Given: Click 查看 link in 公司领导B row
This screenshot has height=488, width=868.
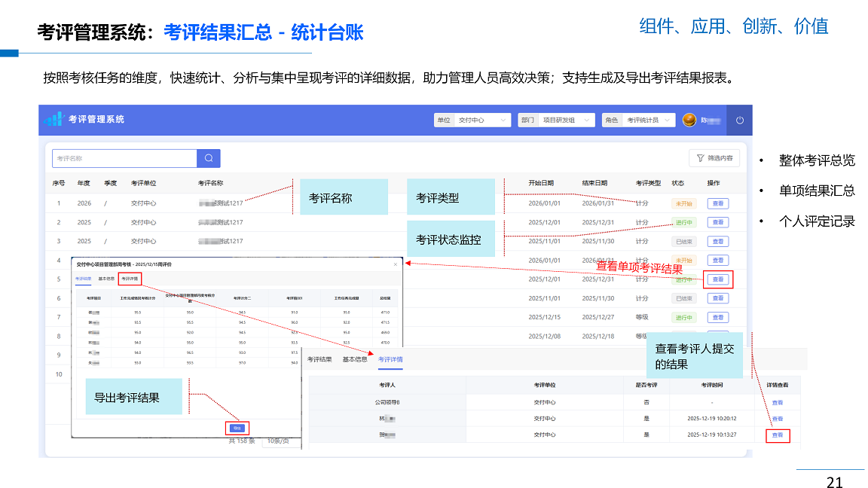Looking at the screenshot, I should click(778, 403).
